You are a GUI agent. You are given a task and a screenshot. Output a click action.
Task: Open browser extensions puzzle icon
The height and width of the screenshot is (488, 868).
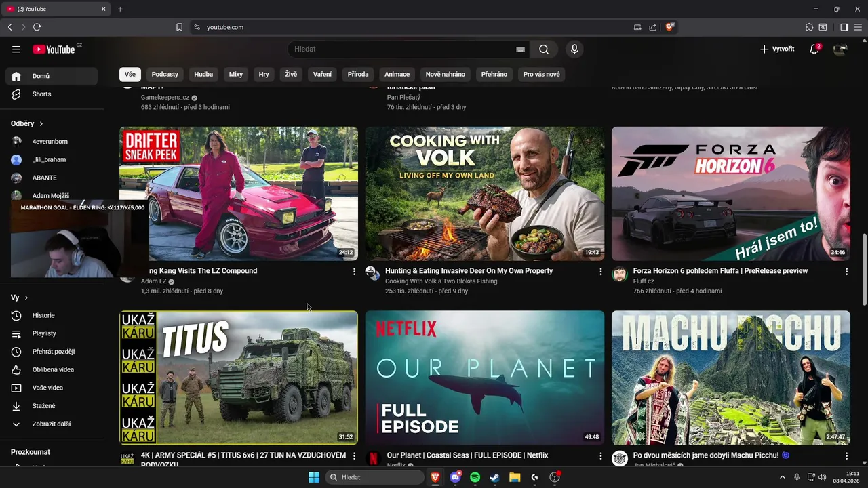809,27
